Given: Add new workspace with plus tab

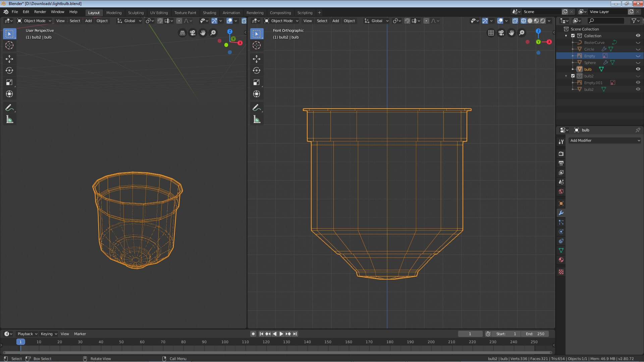Looking at the screenshot, I should click(x=319, y=13).
